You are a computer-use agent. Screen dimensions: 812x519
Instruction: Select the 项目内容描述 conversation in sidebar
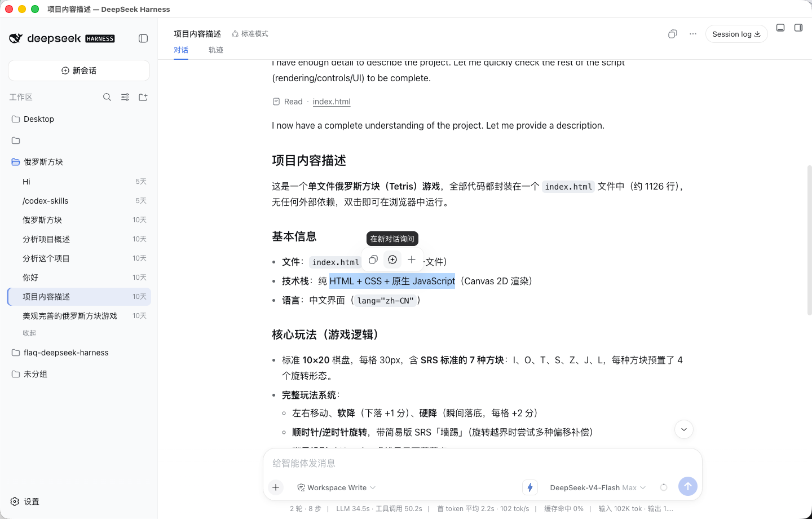coord(79,297)
